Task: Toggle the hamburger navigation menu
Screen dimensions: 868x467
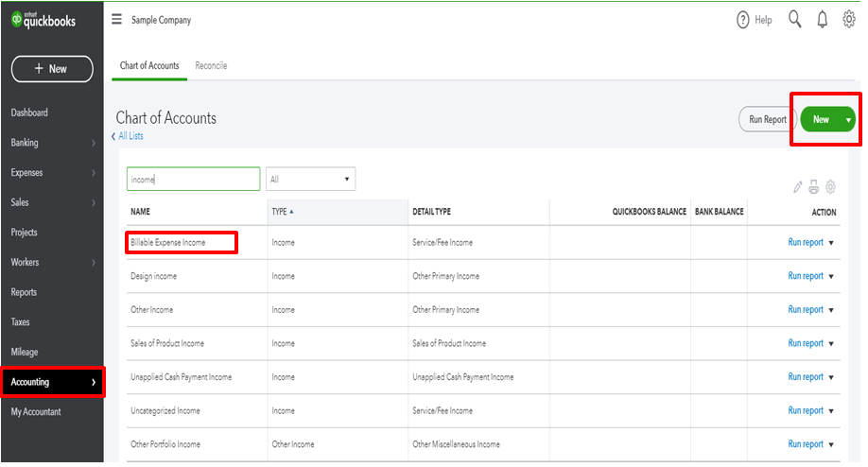Action: (116, 20)
